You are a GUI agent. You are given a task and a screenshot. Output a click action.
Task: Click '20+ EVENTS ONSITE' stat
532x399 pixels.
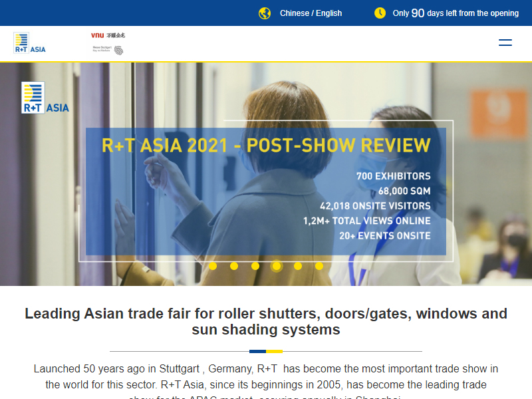point(385,236)
